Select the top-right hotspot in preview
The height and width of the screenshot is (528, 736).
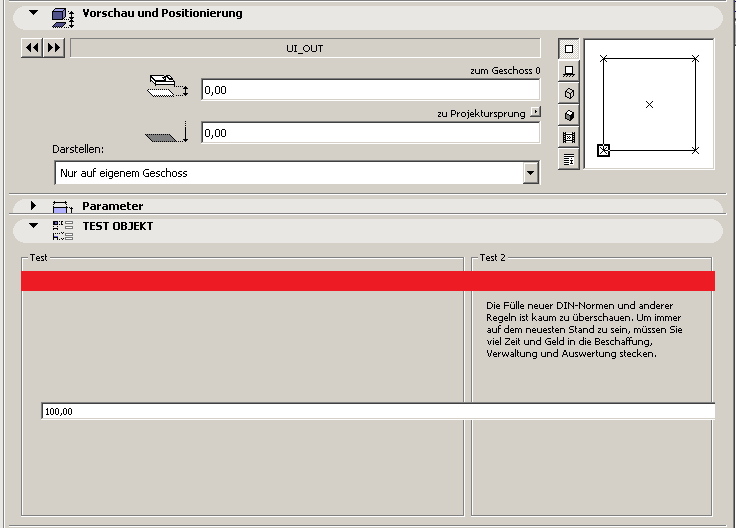pos(695,59)
